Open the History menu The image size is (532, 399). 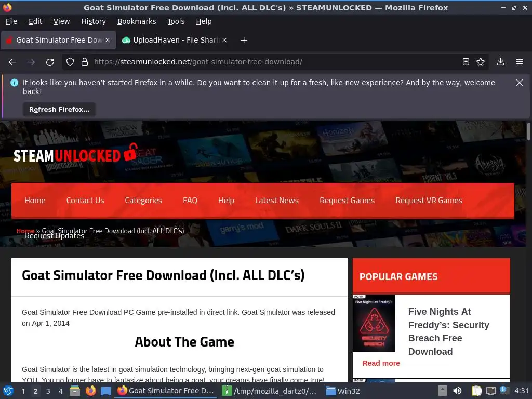tap(94, 21)
